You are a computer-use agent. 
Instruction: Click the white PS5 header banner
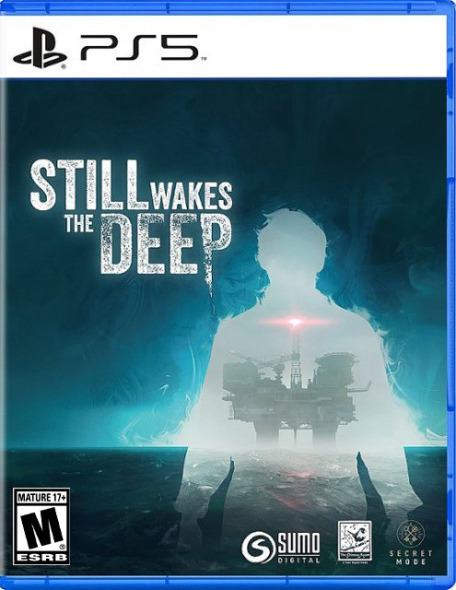226,47
